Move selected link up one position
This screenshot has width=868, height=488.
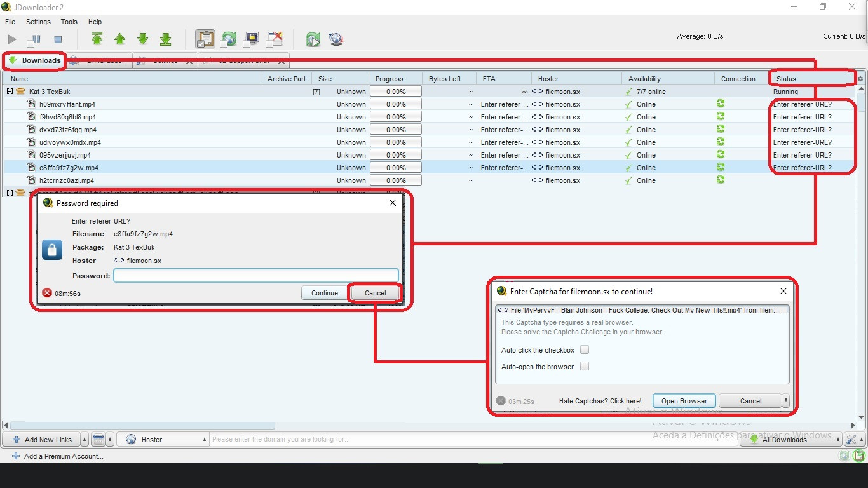point(119,39)
